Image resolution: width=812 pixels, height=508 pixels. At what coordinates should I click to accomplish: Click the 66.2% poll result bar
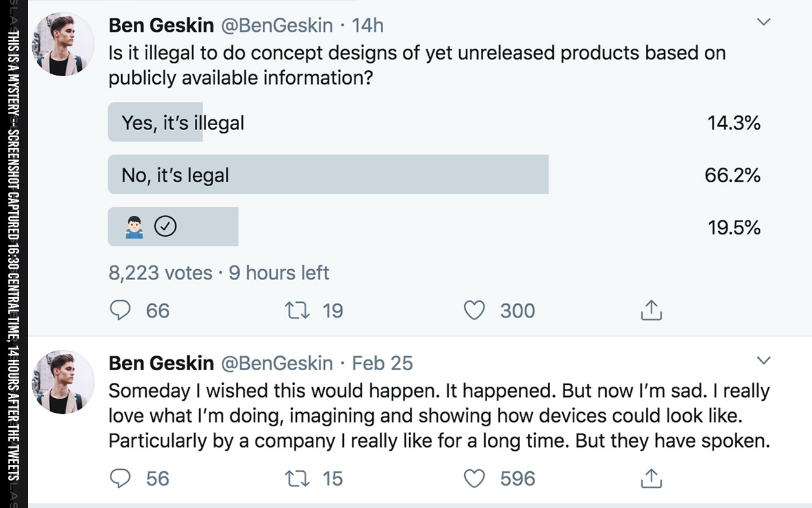click(x=328, y=175)
